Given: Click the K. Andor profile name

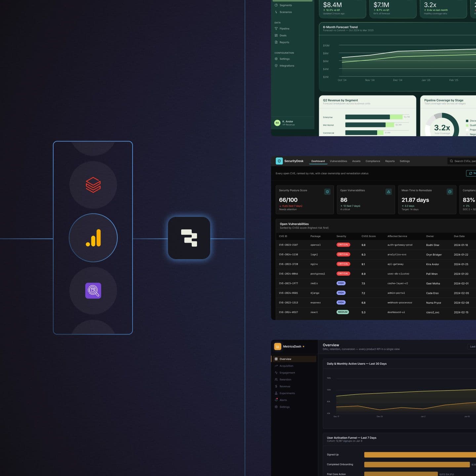Looking at the screenshot, I should (x=288, y=122).
